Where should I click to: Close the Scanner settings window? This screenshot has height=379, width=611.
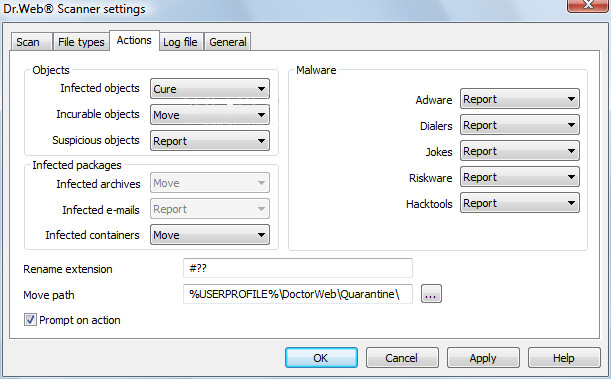(x=588, y=5)
